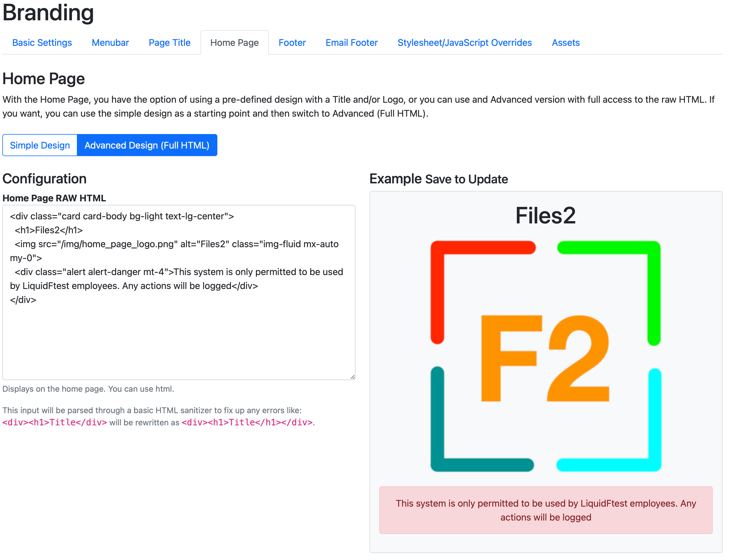
Task: Switch to the Email Footer tab
Action: pos(351,43)
